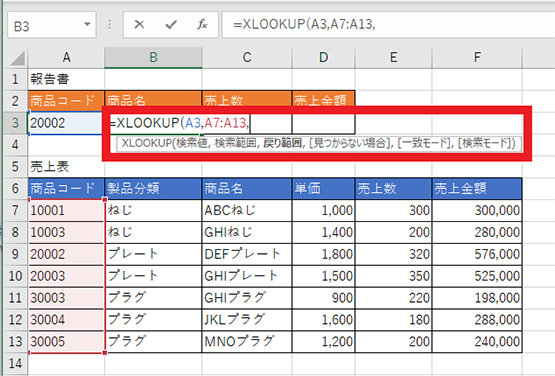Click cell with code 30004

66,320
